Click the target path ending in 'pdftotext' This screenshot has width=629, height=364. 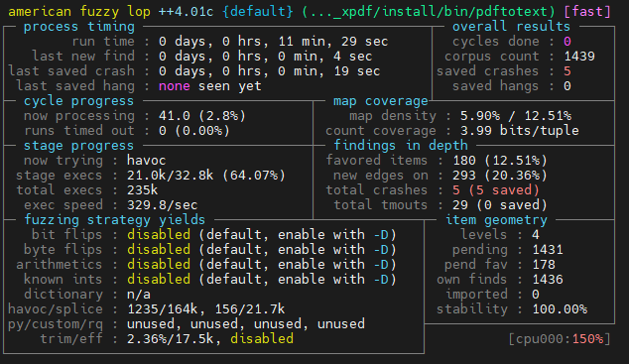(429, 11)
